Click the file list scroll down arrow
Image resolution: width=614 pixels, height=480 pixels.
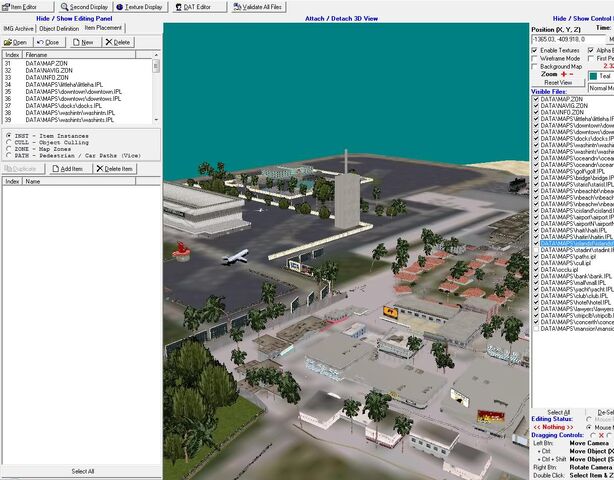156,119
